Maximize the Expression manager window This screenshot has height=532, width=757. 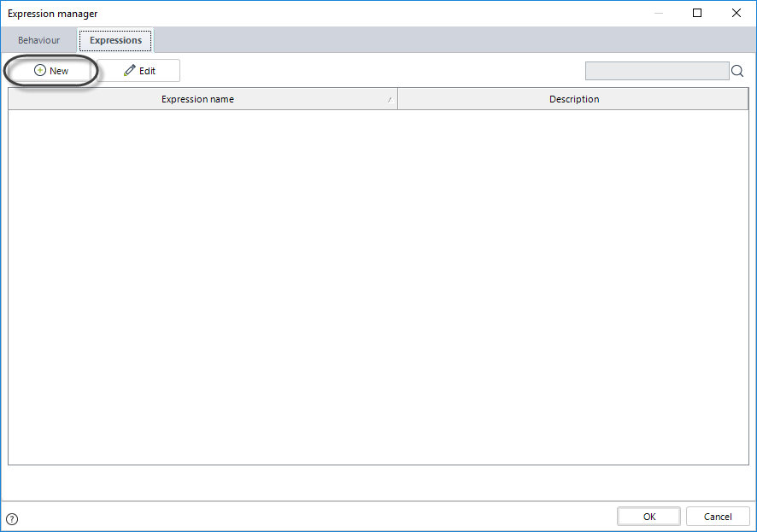tap(697, 13)
